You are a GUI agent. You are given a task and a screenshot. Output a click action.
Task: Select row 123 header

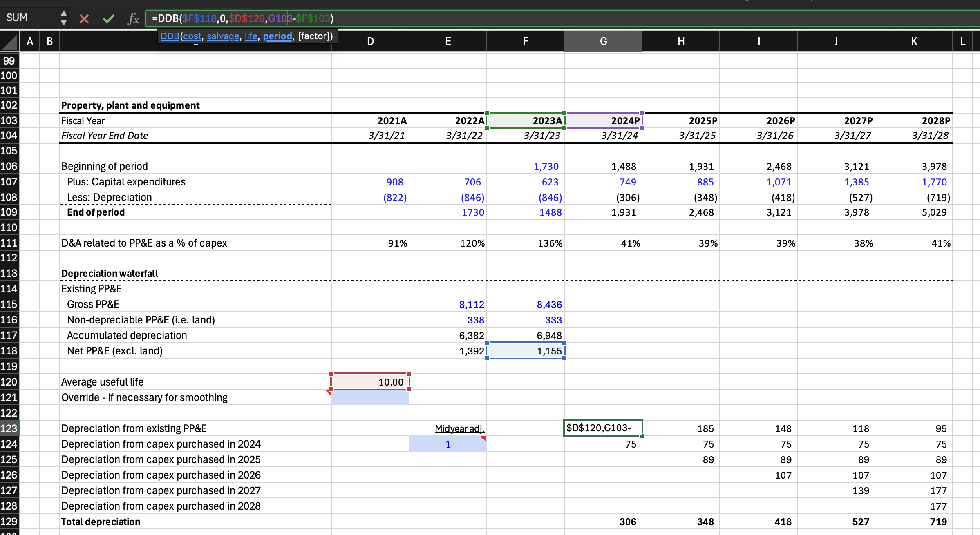coord(9,428)
